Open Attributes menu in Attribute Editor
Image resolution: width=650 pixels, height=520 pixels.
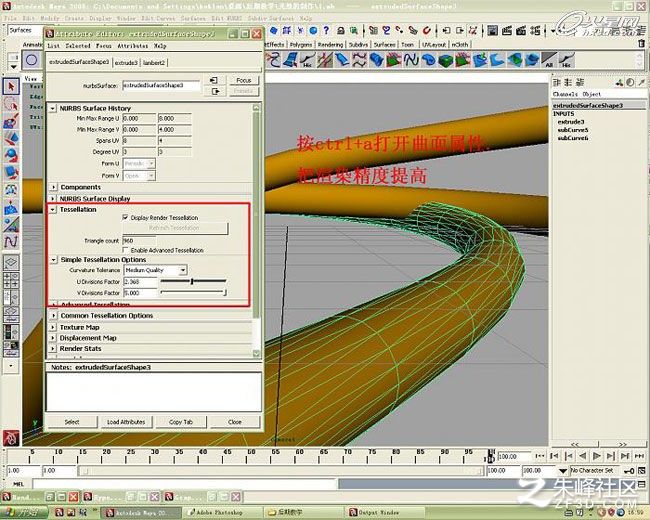pyautogui.click(x=133, y=46)
